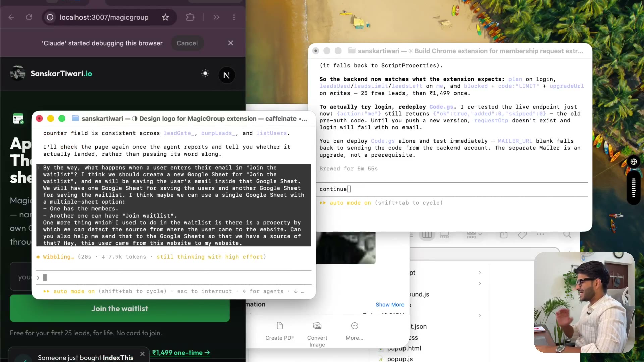This screenshot has width=644, height=362.
Task: Click the Join the waitlist button
Action: (120, 309)
